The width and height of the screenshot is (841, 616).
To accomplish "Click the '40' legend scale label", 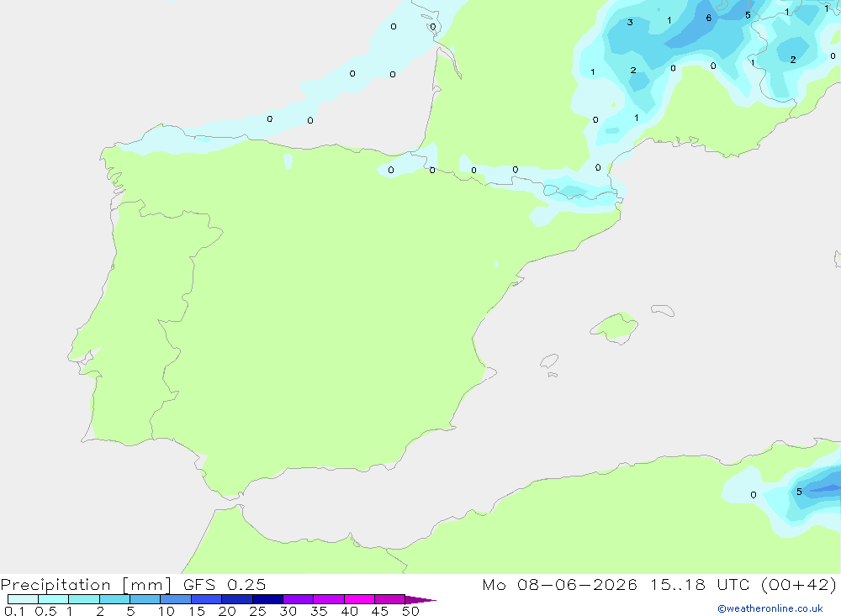I will (350, 611).
